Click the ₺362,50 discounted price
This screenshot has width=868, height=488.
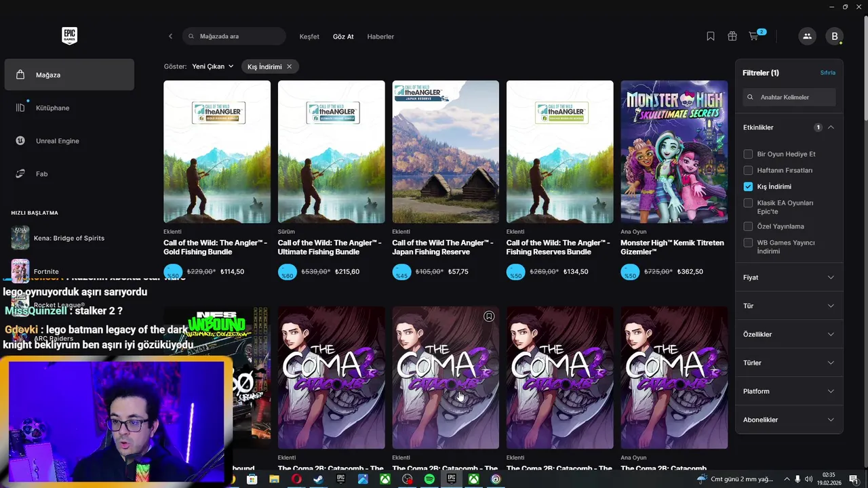tap(690, 272)
